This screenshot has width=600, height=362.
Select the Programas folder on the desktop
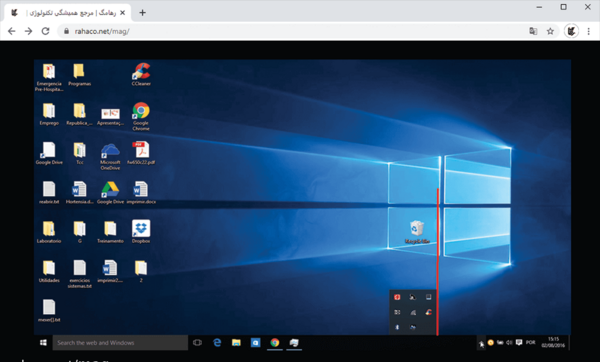[79, 74]
